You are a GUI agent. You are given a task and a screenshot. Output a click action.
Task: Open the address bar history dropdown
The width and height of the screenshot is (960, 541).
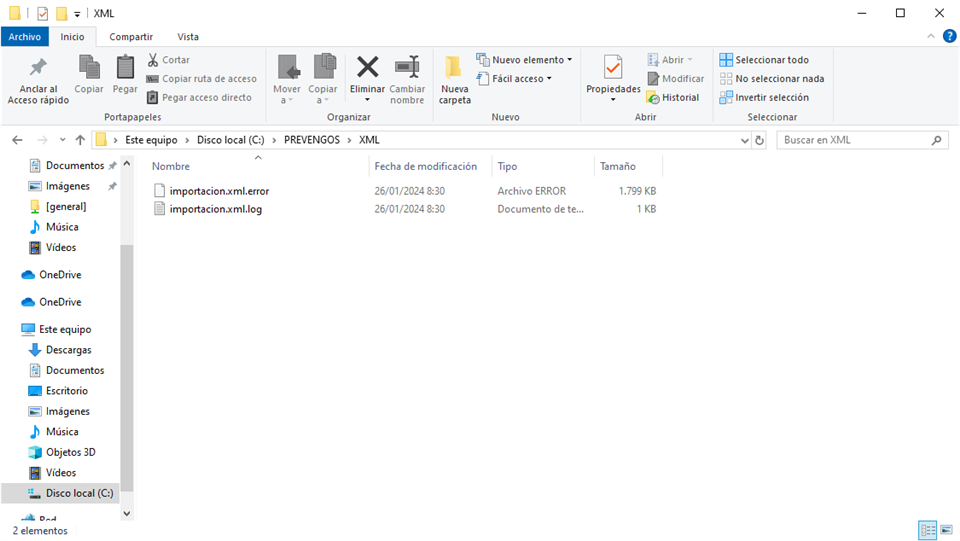coord(744,140)
